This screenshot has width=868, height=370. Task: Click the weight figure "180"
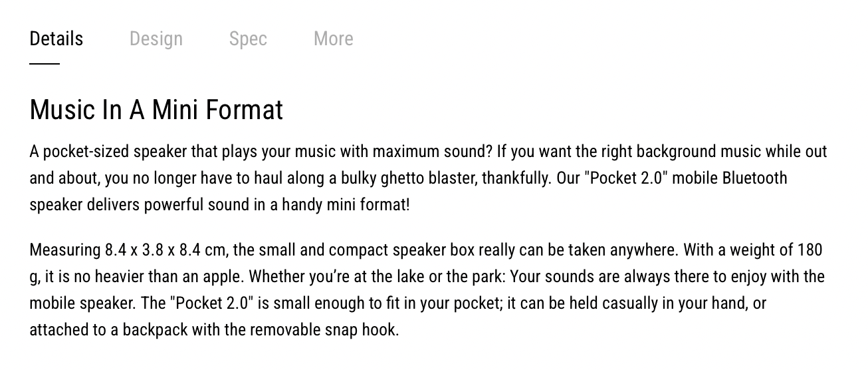pos(810,250)
